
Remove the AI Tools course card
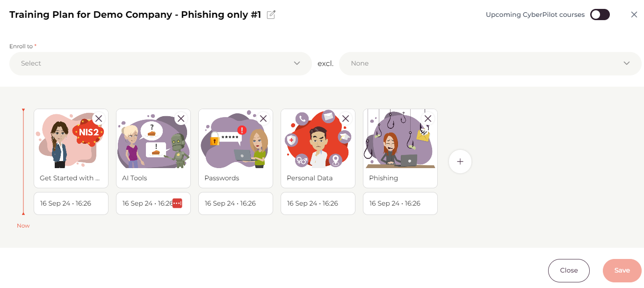coord(181,118)
